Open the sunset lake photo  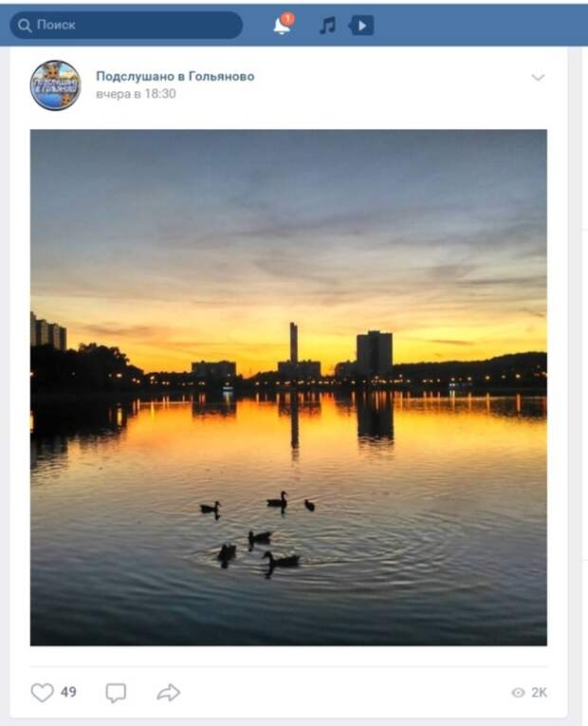[x=288, y=387]
